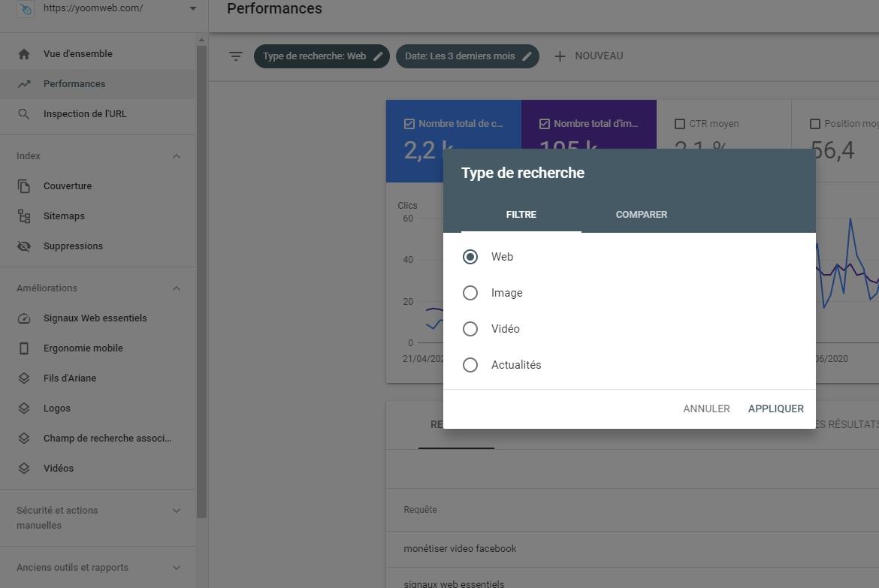Select the Vidéo radio option

pos(470,329)
